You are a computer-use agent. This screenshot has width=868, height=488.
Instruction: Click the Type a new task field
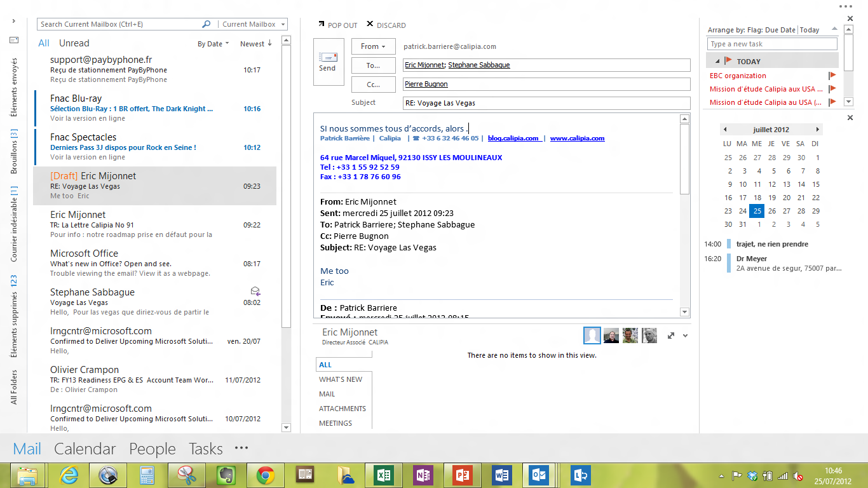771,44
